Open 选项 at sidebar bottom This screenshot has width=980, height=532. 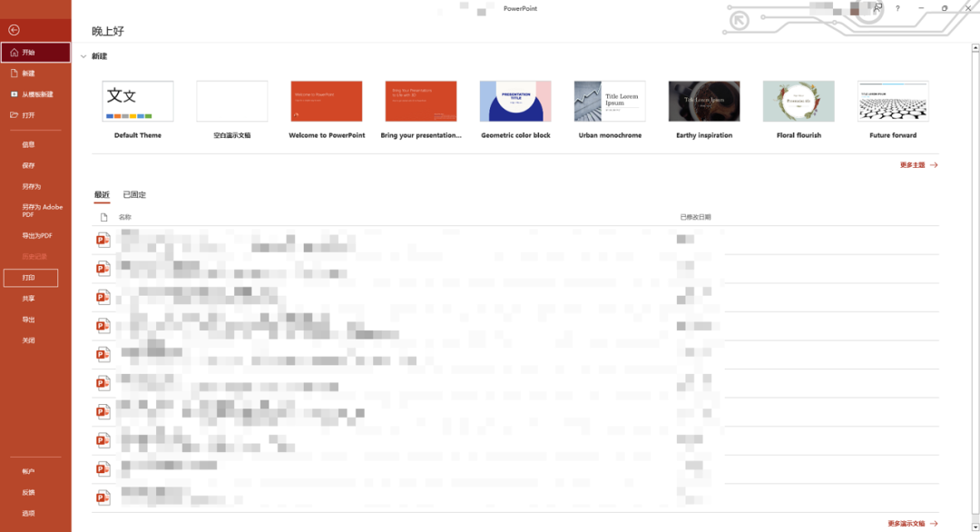pos(29,513)
